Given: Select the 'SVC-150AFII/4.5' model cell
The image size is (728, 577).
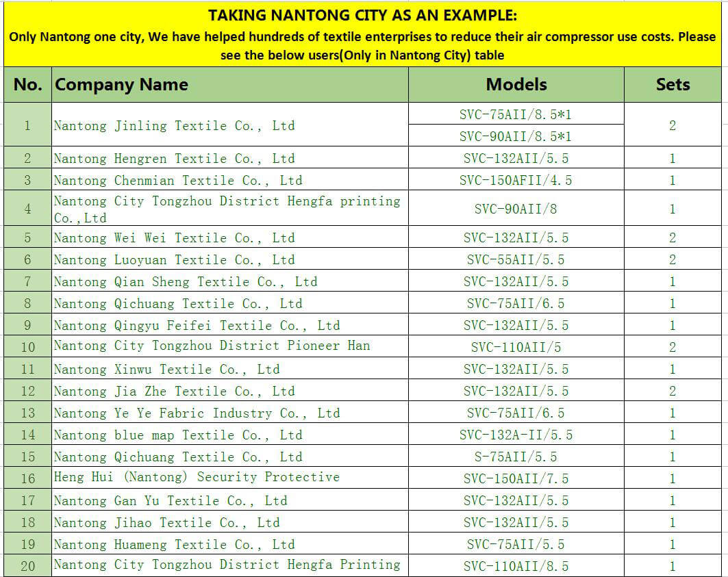Looking at the screenshot, I should (x=516, y=179).
